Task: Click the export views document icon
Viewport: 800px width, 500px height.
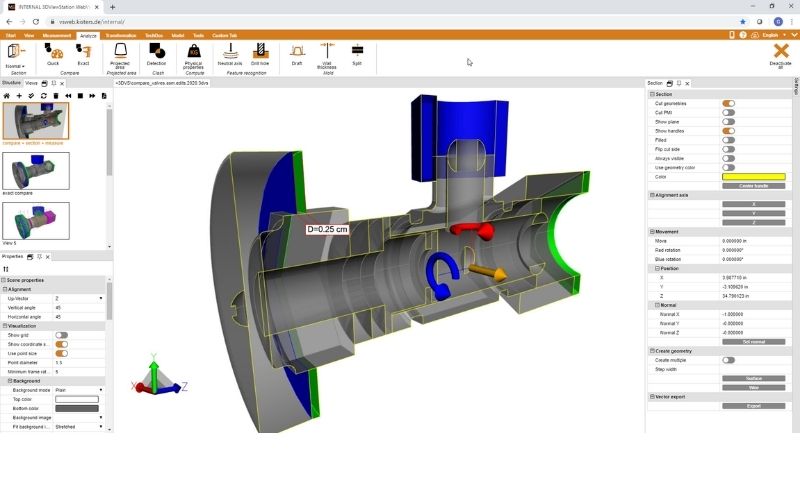Action: tap(104, 96)
